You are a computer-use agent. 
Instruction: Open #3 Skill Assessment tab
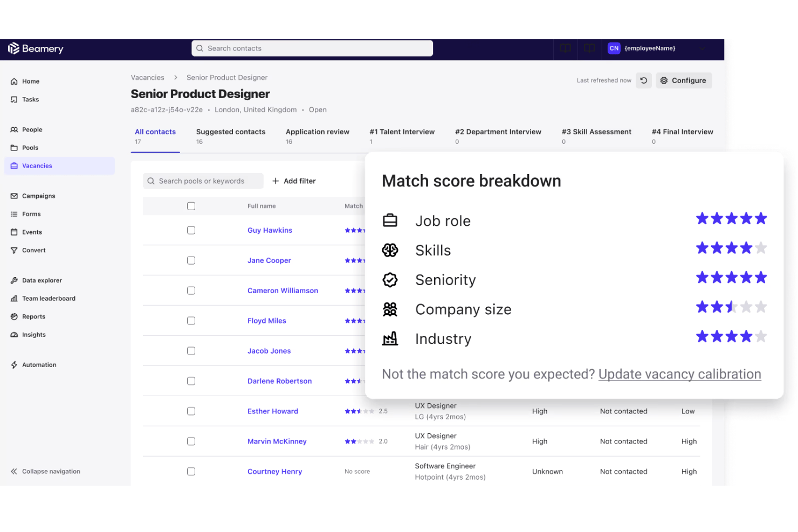pos(596,137)
